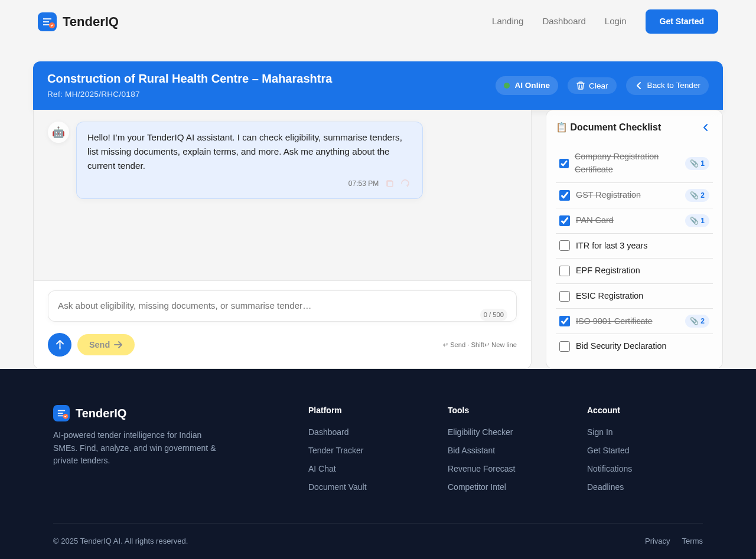Open the Login nav item
The height and width of the screenshot is (559, 756).
(x=615, y=21)
